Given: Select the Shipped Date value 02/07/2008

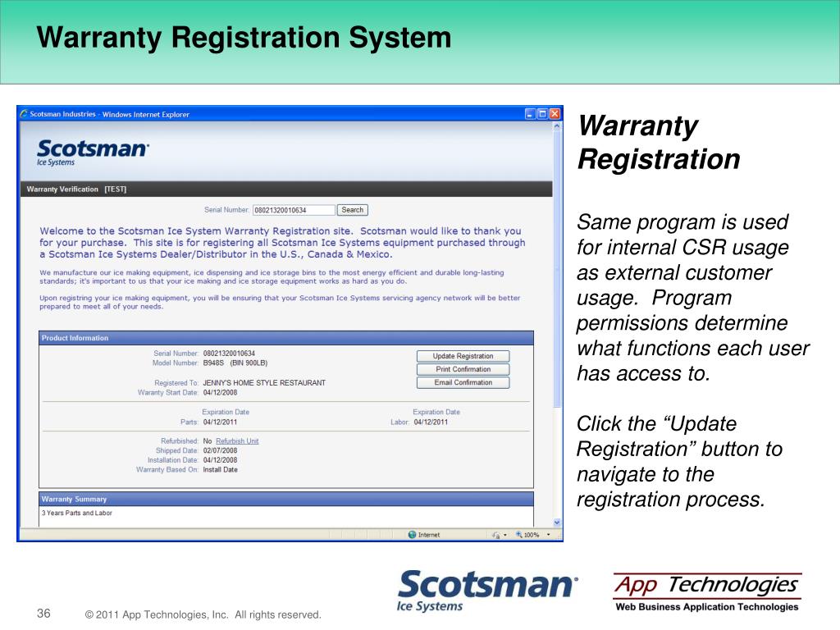Looking at the screenshot, I should click(x=220, y=450).
